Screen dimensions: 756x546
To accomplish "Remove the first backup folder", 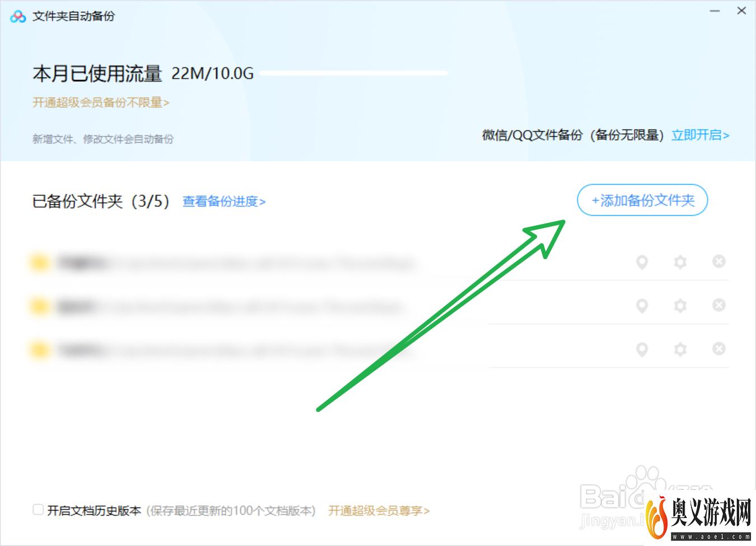I will (718, 261).
